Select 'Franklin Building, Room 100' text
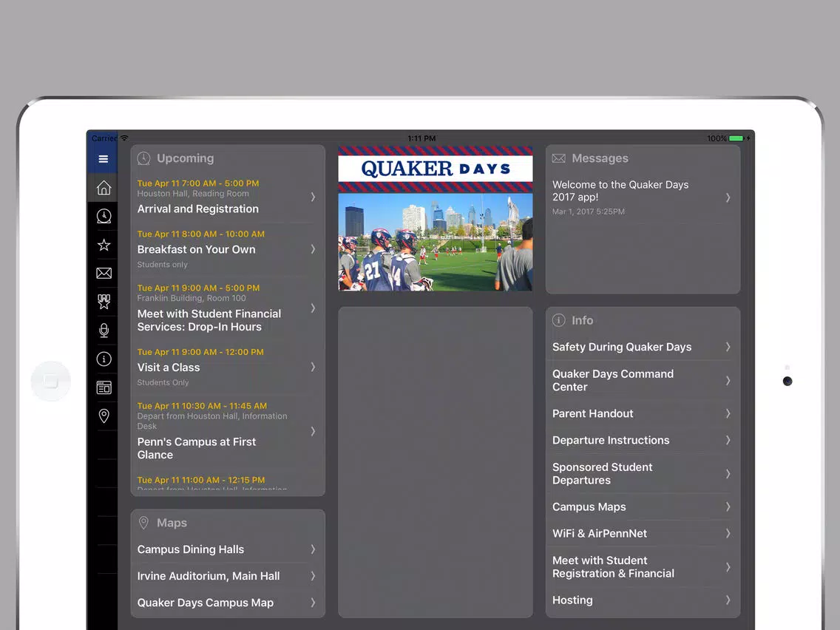The width and height of the screenshot is (840, 630). click(192, 298)
